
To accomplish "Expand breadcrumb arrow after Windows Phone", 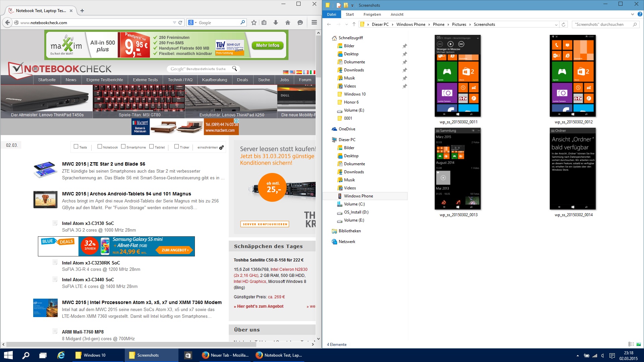I will pyautogui.click(x=429, y=24).
